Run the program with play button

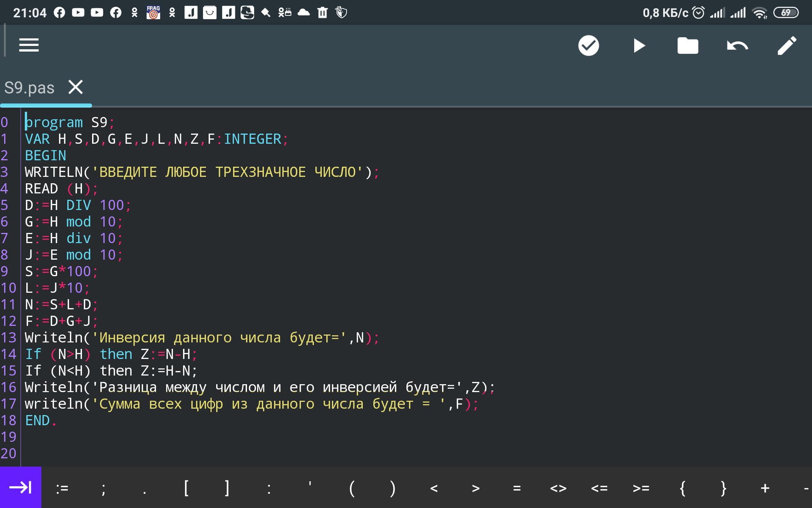[639, 46]
